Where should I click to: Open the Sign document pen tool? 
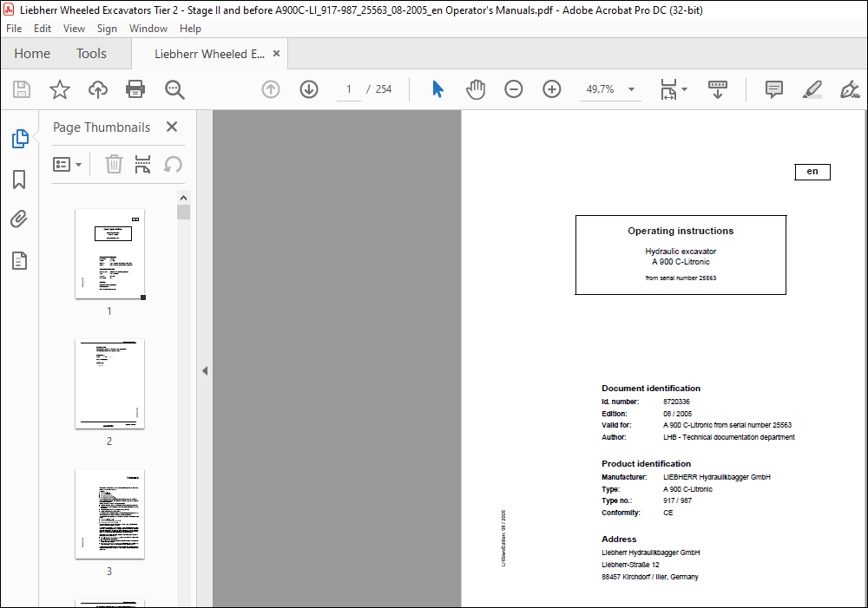click(x=850, y=89)
